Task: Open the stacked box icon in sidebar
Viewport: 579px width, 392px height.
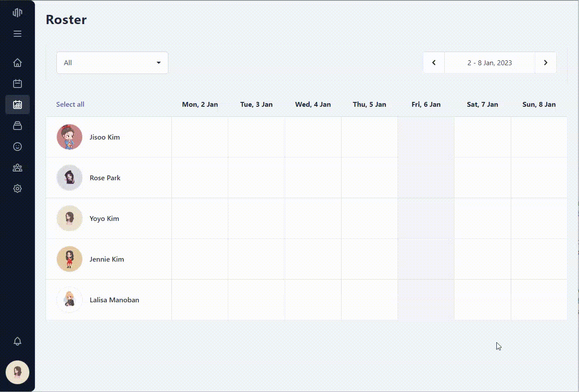Action: pyautogui.click(x=17, y=126)
